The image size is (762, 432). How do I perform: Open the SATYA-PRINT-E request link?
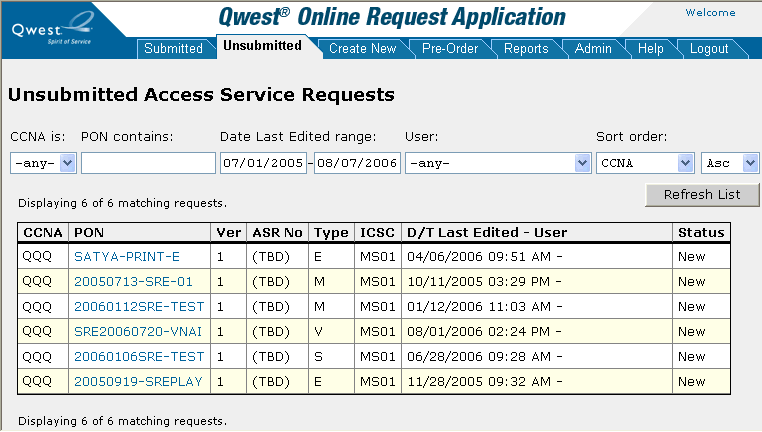[127, 256]
